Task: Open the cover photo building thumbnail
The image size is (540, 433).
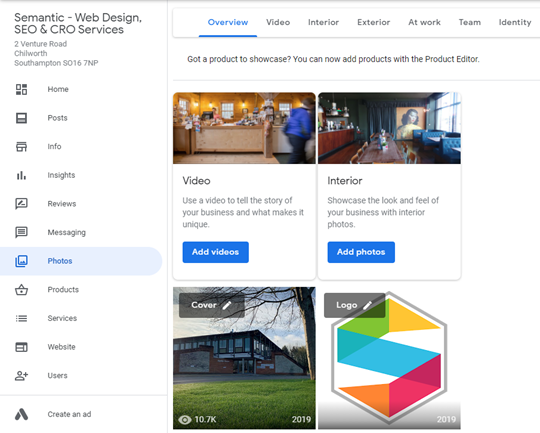Action: (244, 358)
